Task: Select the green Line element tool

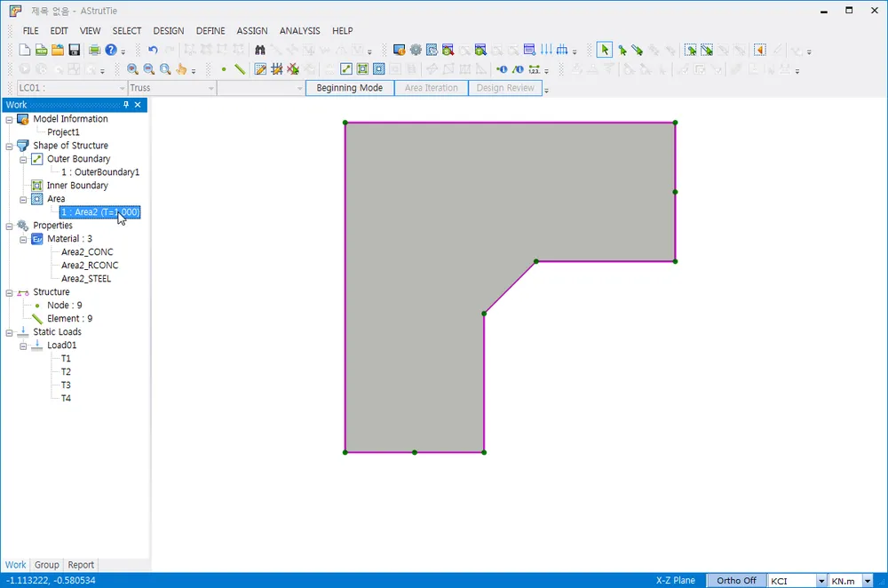Action: (240, 69)
